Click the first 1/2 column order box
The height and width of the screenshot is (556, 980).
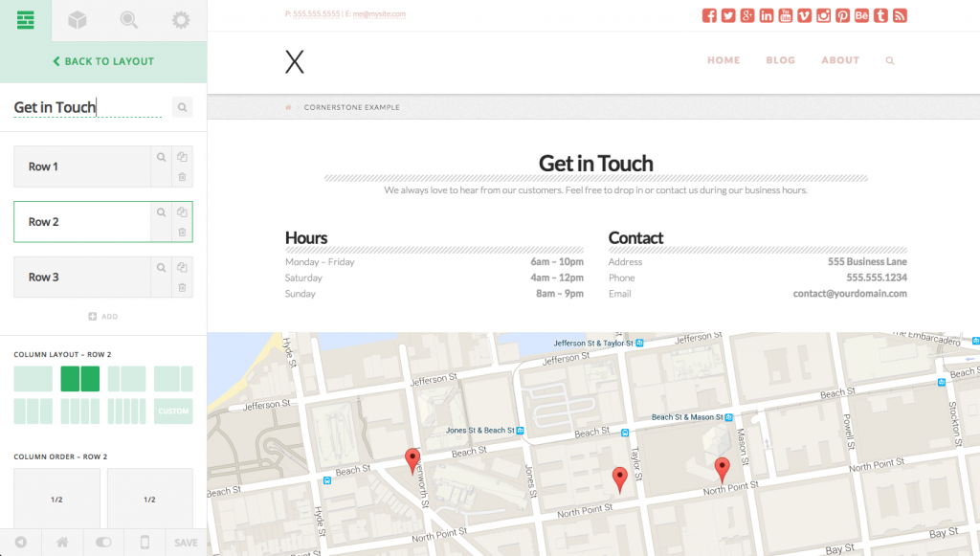(x=56, y=500)
